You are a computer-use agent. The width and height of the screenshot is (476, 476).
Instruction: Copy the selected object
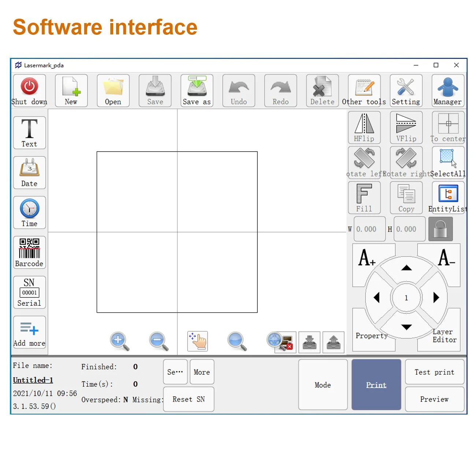pyautogui.click(x=406, y=198)
